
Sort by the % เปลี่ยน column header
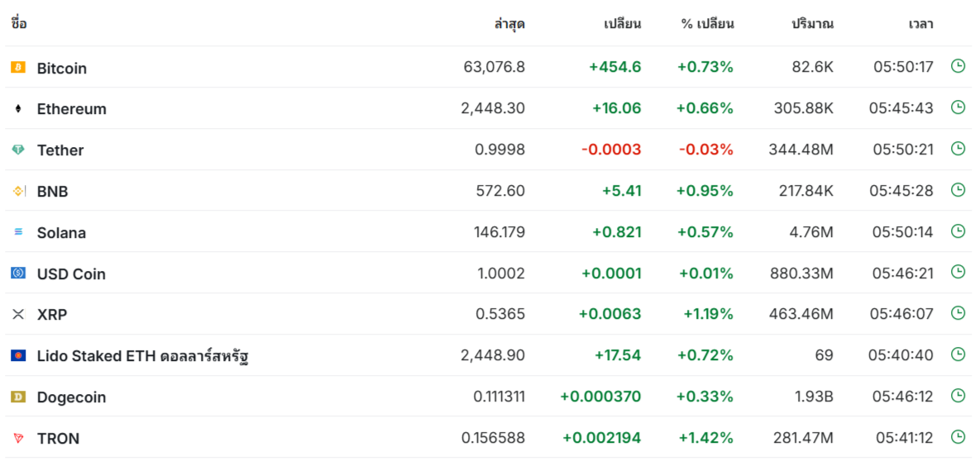click(x=707, y=24)
